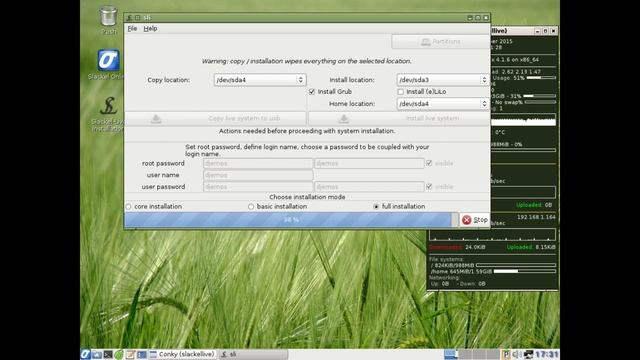Open the Home location dropdown
The image size is (640, 360).
(x=442, y=104)
